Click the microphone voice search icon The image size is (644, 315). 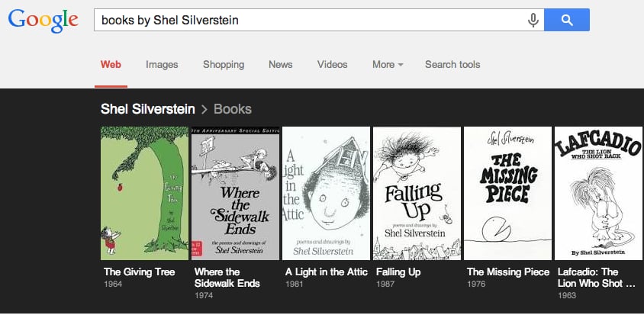click(533, 20)
